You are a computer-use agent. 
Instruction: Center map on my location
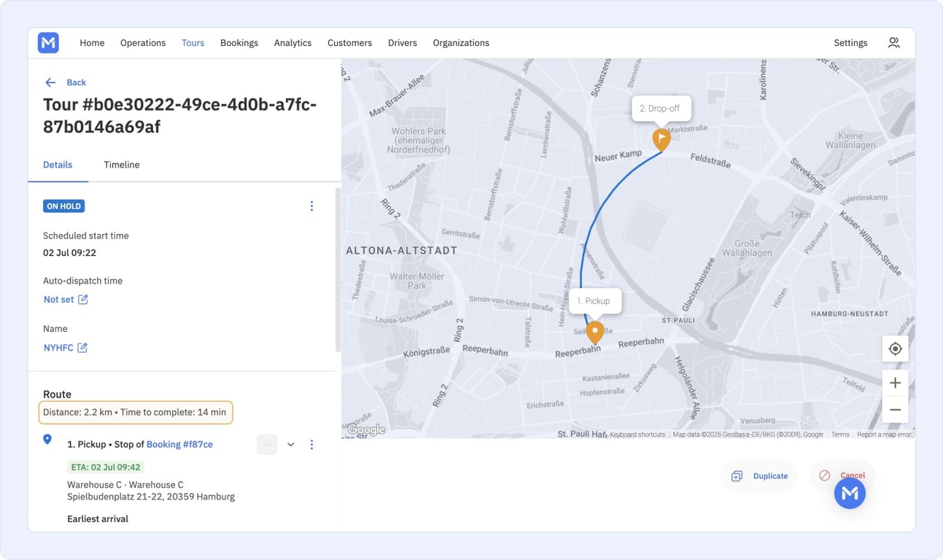point(895,349)
